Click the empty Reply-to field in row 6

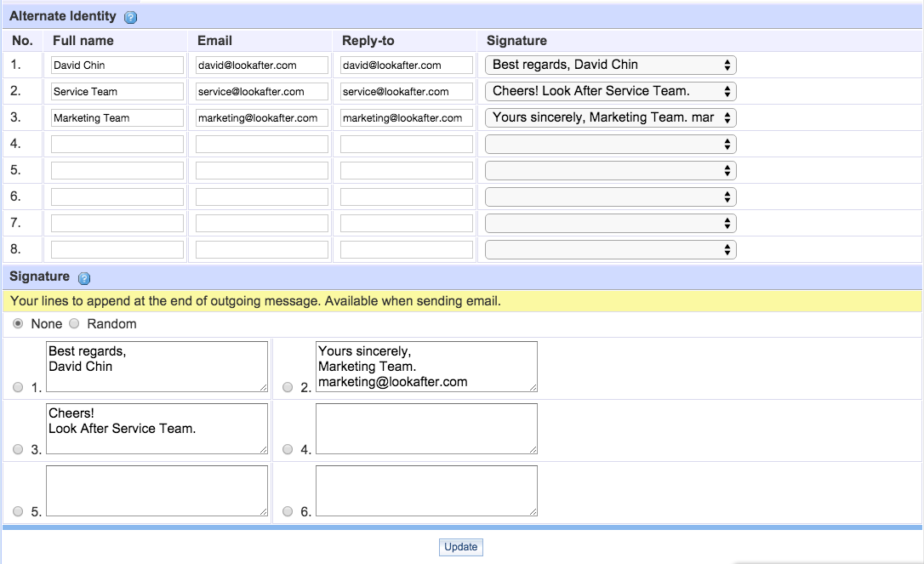407,197
